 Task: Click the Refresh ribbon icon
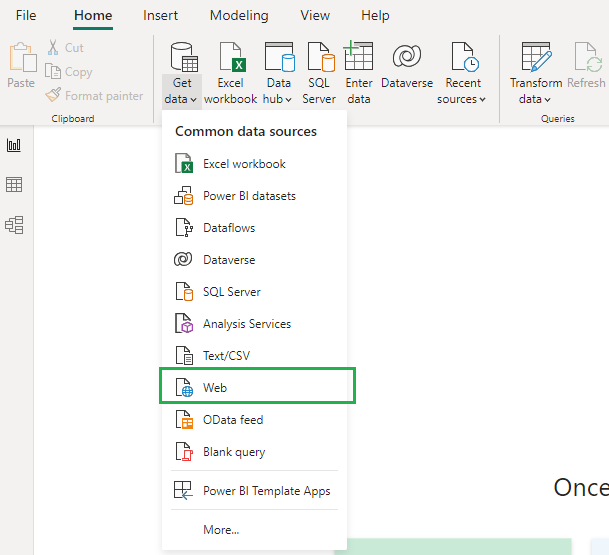coord(588,57)
